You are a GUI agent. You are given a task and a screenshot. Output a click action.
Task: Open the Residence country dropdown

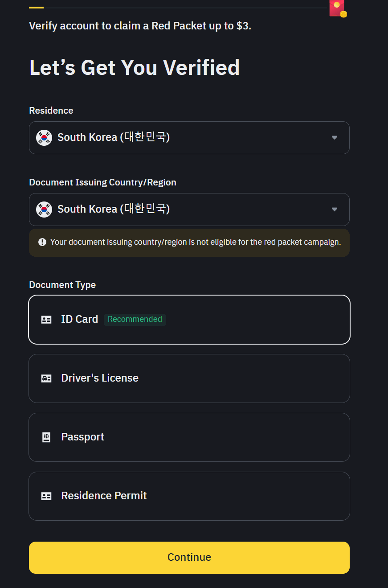(x=189, y=138)
